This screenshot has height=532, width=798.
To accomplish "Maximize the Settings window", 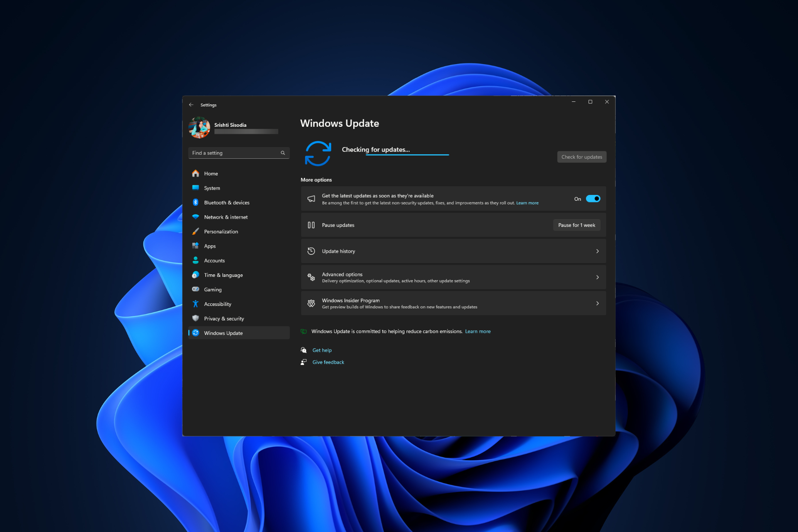I will coord(590,102).
